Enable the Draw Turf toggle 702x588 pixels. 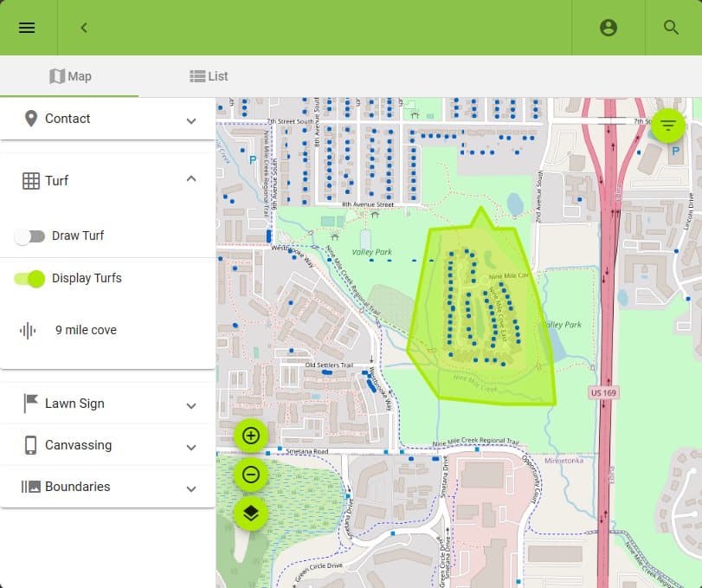point(30,236)
